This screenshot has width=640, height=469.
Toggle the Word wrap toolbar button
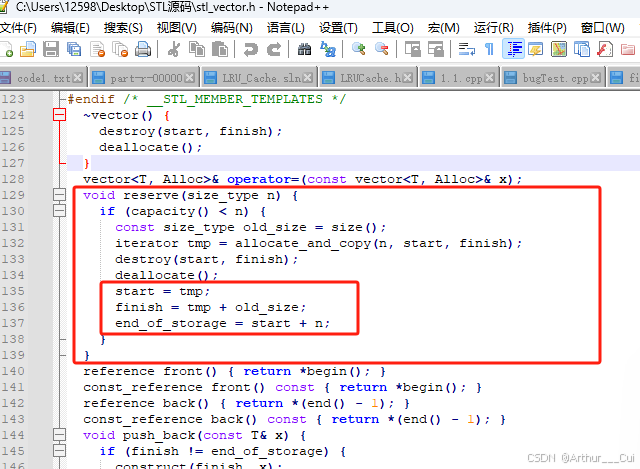(467, 49)
